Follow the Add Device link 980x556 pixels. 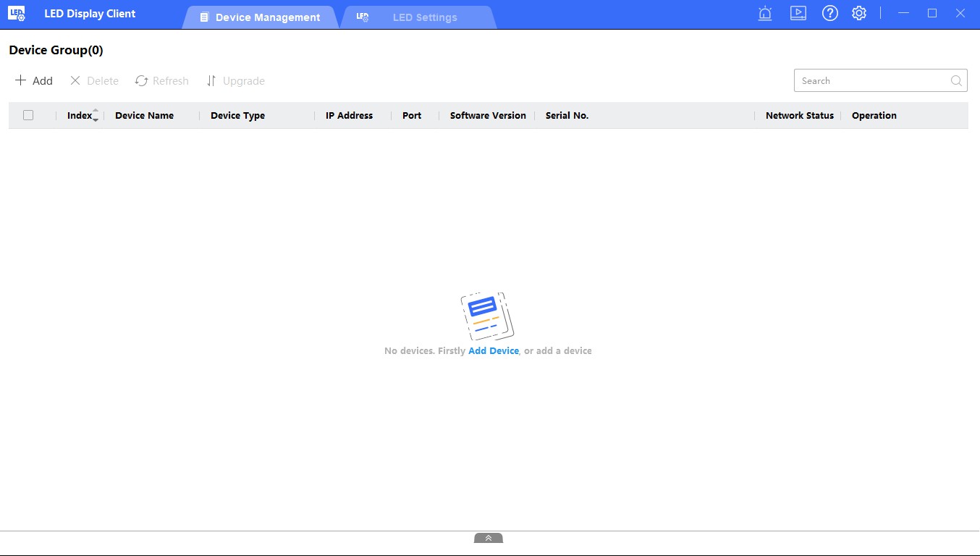494,350
